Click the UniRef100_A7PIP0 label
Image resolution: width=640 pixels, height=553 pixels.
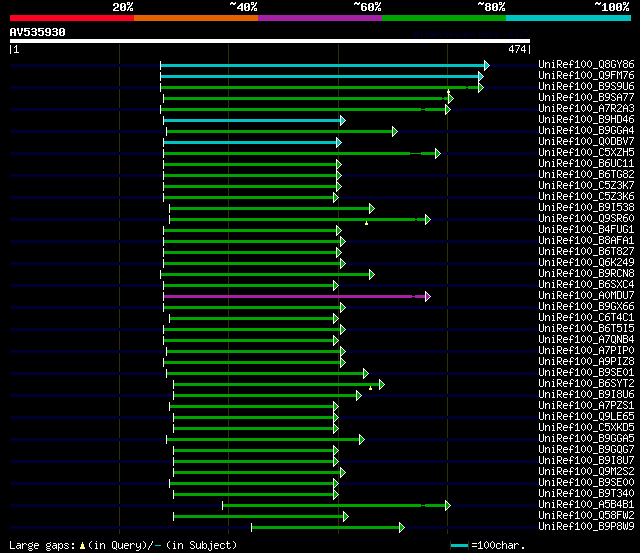tap(586, 351)
